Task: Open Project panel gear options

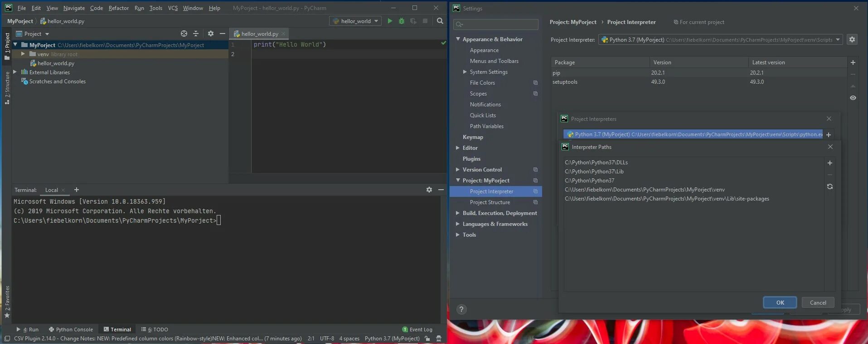Action: [x=210, y=33]
